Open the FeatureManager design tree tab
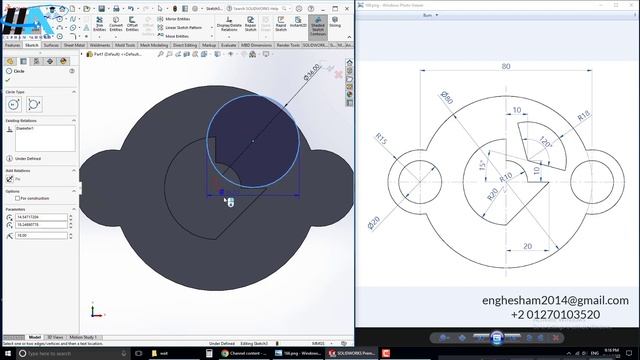 [10, 61]
